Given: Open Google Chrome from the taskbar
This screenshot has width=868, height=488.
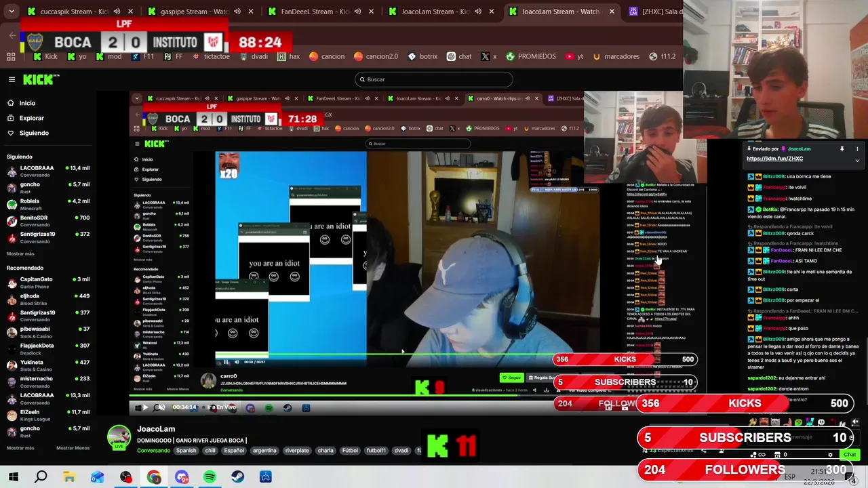Looking at the screenshot, I should pos(154,477).
